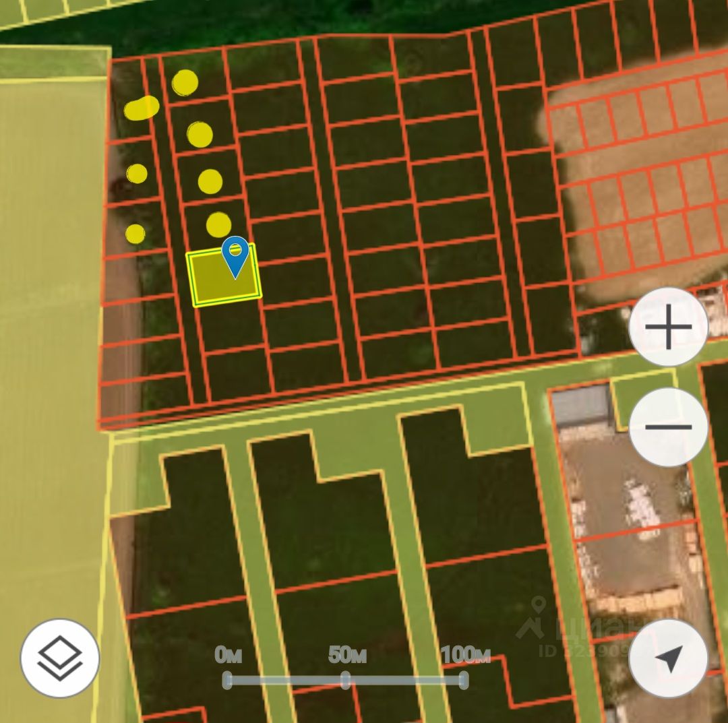Open the map layers selector
Image resolution: width=728 pixels, height=723 pixels.
[60, 658]
